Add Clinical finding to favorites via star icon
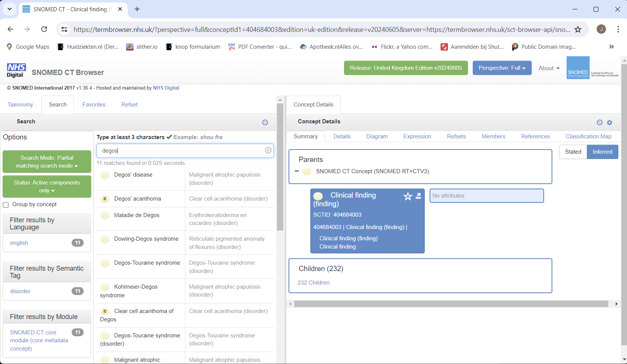This screenshot has height=364, width=627. pyautogui.click(x=407, y=196)
